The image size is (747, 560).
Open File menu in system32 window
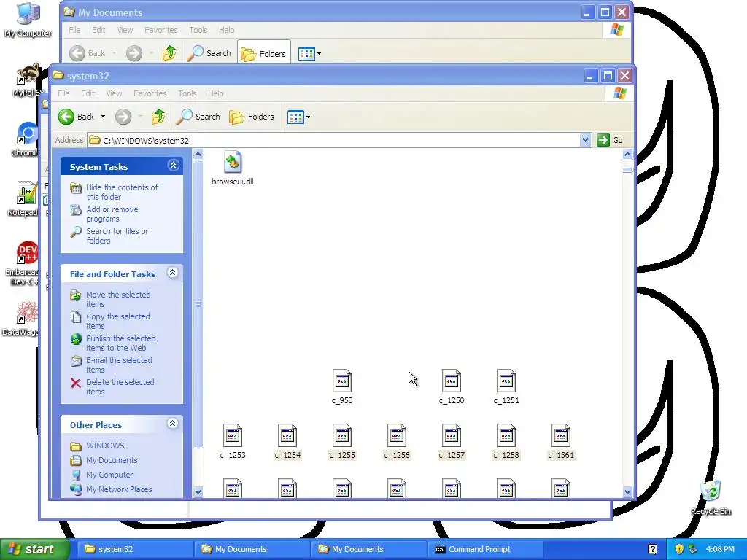63,93
